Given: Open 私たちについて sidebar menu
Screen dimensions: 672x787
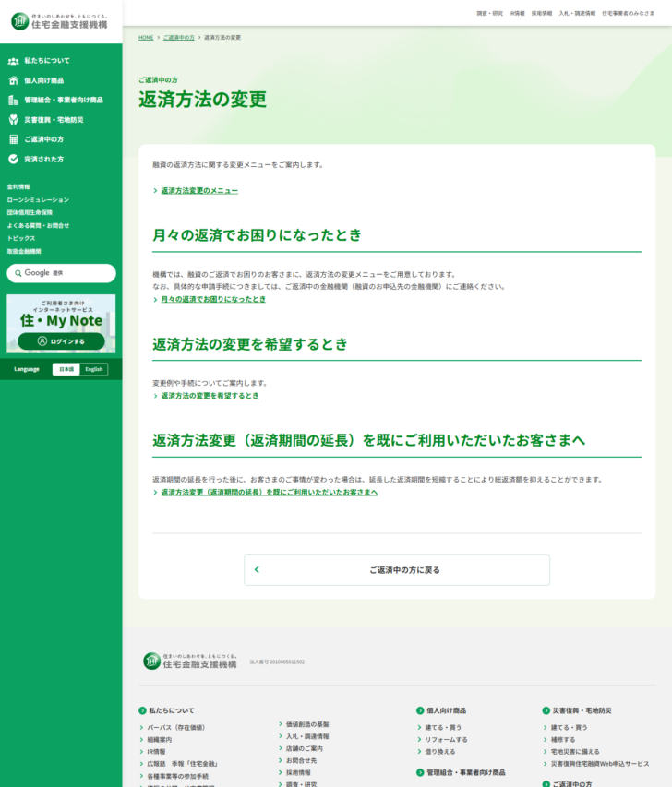Looking at the screenshot, I should [x=47, y=61].
